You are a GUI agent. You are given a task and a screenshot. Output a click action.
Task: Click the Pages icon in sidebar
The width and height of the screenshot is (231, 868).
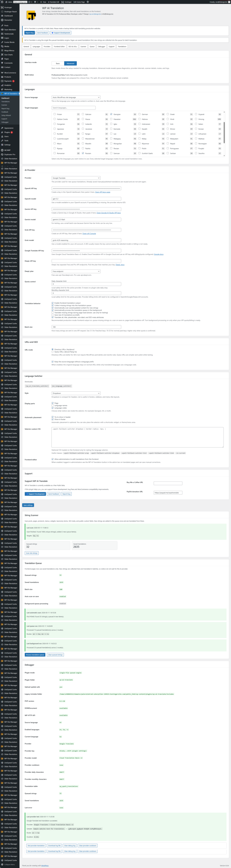pos(2,59)
